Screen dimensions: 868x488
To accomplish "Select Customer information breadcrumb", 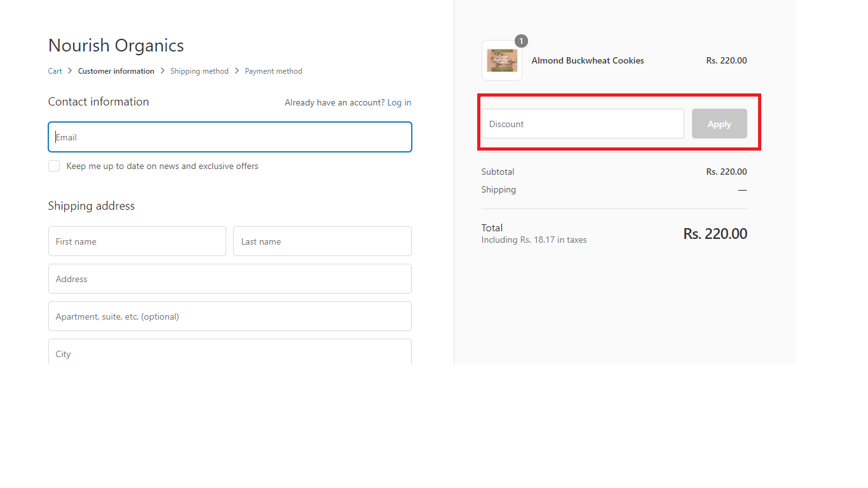I will pos(116,71).
